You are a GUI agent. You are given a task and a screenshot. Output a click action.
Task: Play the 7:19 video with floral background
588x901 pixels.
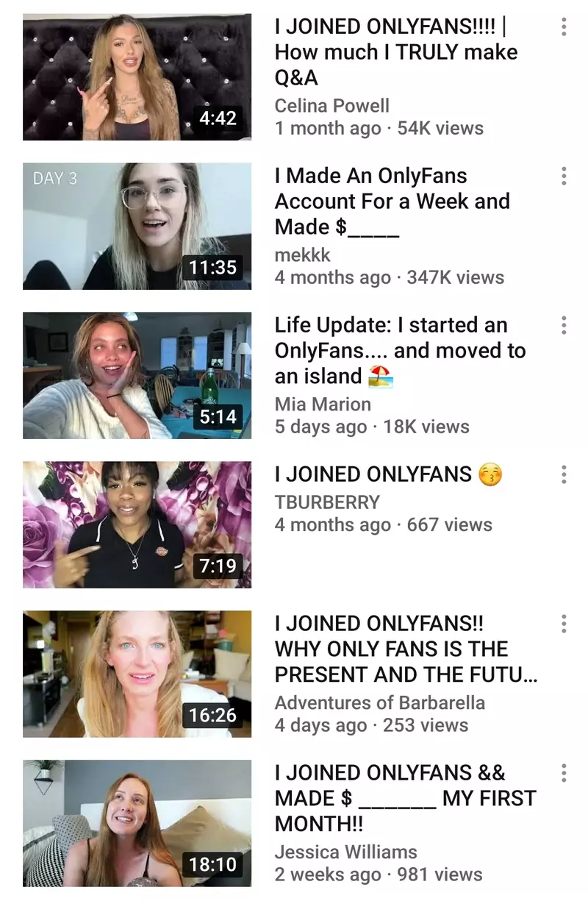[137, 524]
